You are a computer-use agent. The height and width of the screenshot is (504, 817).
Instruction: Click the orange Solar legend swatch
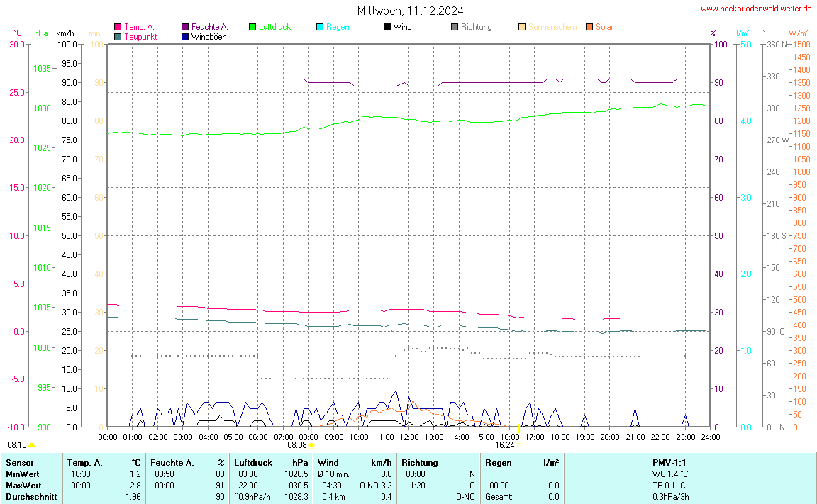[x=589, y=27]
